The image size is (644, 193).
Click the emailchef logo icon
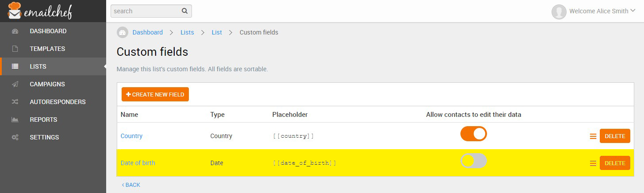click(x=15, y=11)
